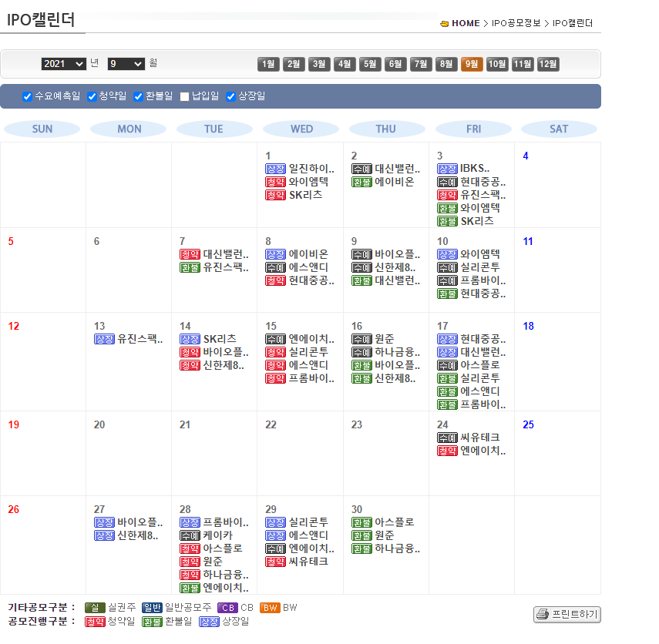Click 청약 icon beside 대신밸런.. on September 7
659x644 pixels.
(190, 254)
